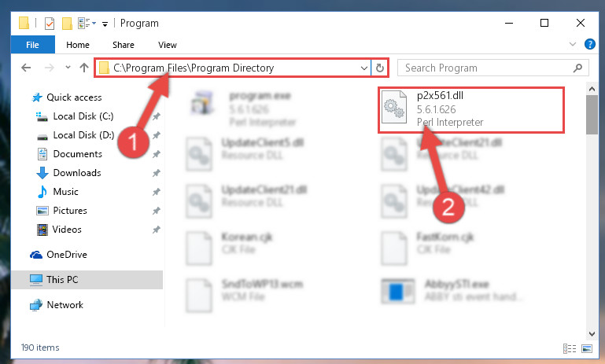Open Explorer help question mark icon
Image resolution: width=605 pixels, height=364 pixels.
tap(589, 44)
